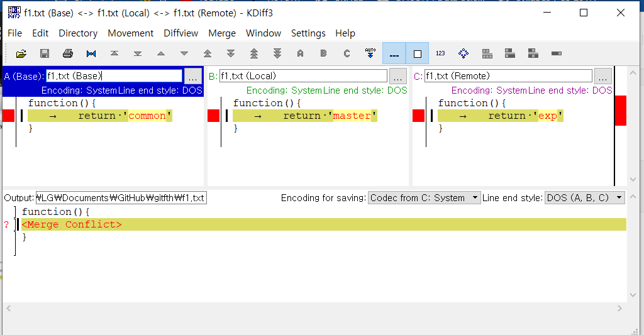Open the Movement menu

(x=131, y=33)
